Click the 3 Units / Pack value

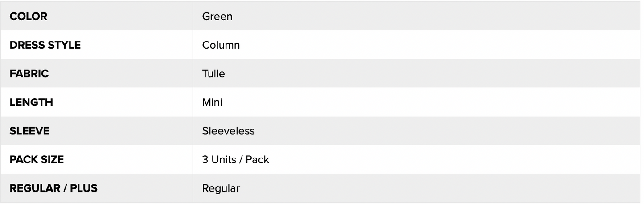235,159
